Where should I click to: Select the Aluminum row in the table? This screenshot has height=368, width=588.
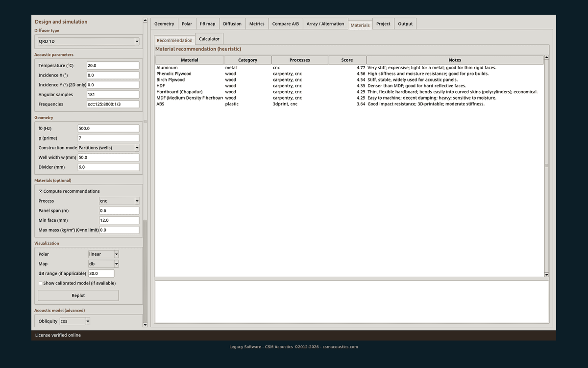[x=349, y=68]
